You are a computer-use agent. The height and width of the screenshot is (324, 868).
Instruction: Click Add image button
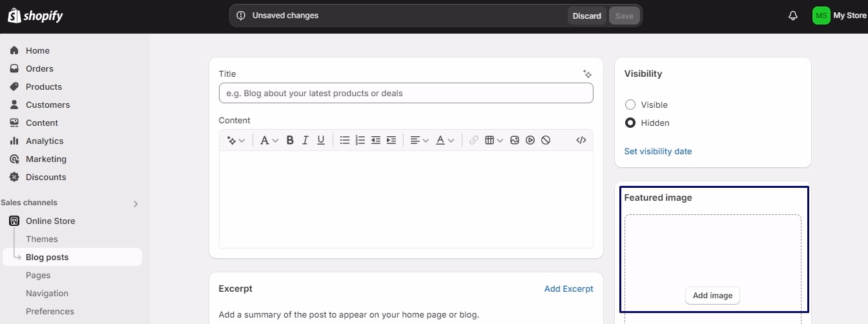(712, 296)
